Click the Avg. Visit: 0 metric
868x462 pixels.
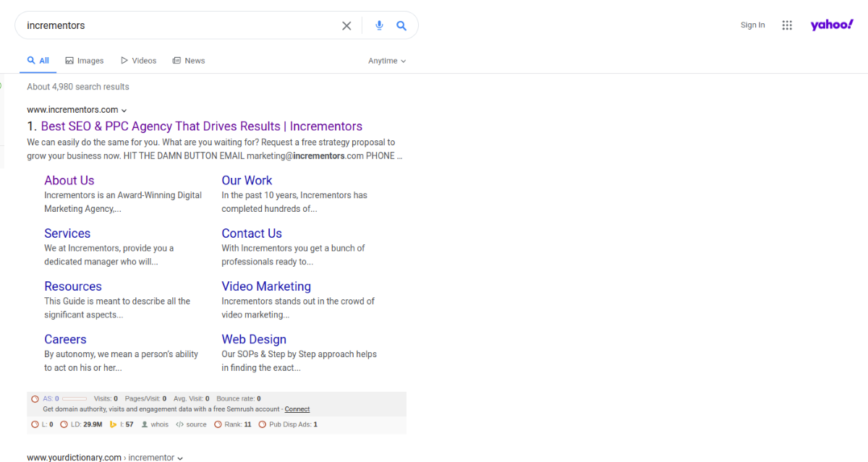coord(192,398)
